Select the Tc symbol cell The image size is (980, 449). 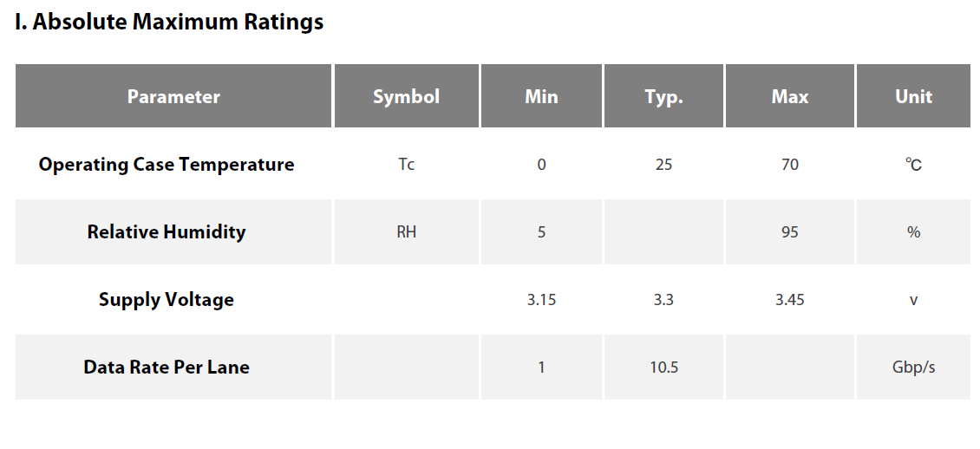point(406,164)
